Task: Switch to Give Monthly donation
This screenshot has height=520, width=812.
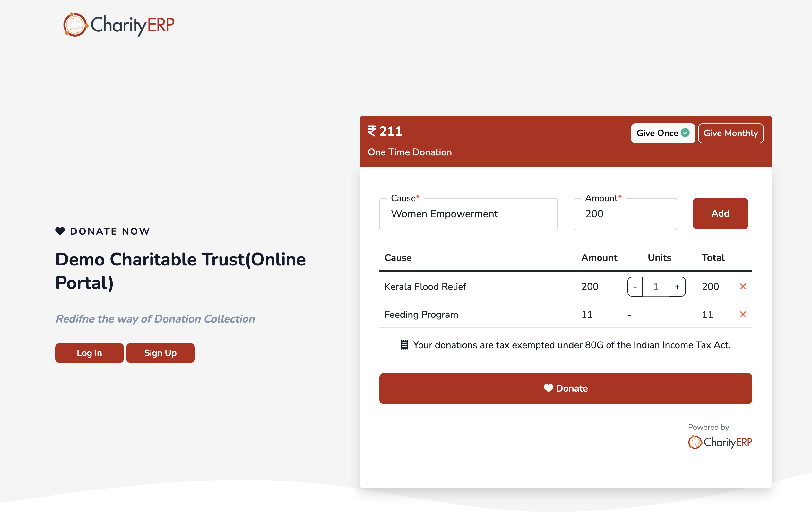Action: (730, 133)
